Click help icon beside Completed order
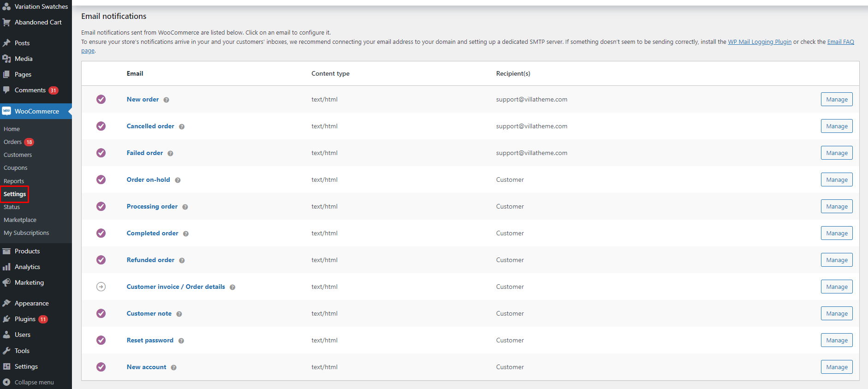Viewport: 868px width, 389px height. tap(186, 233)
